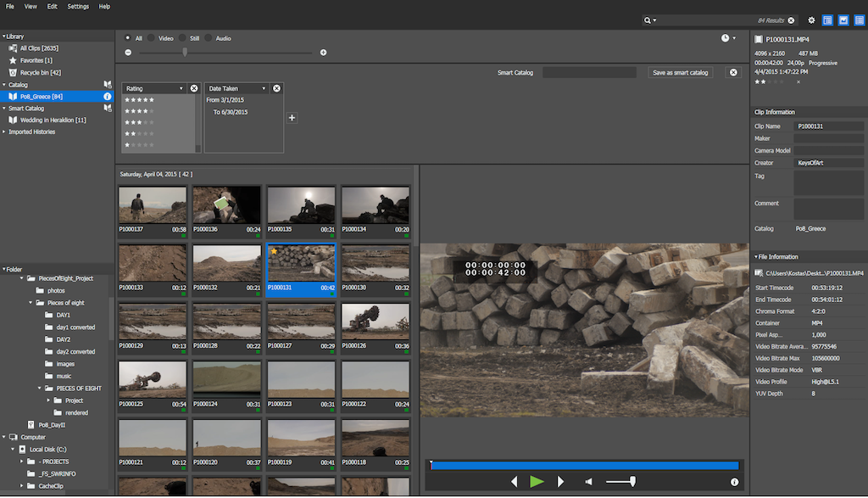
Task: Step to the previous frame
Action: pos(514,482)
